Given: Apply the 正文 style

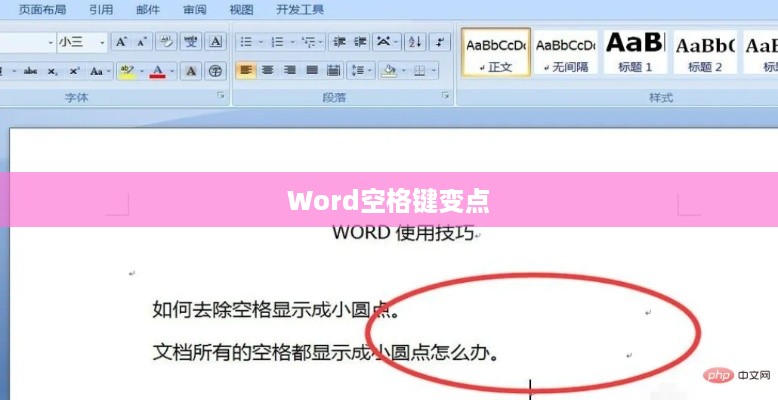Looking at the screenshot, I should coord(496,52).
